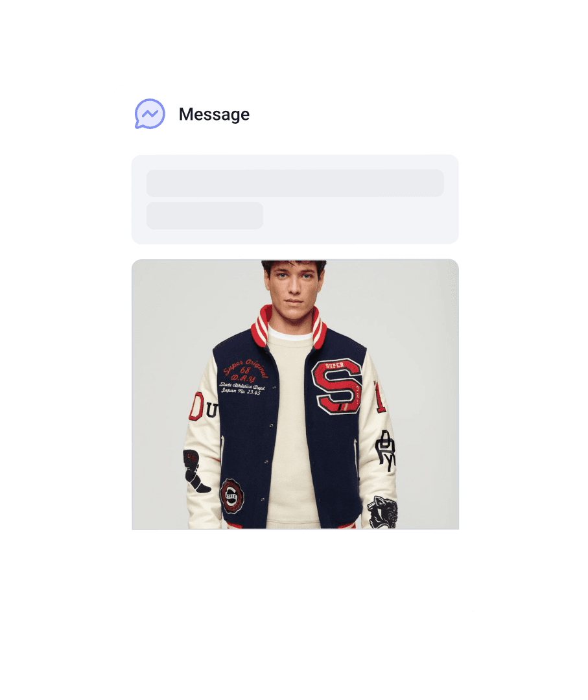Click the long placeholder line in message bubble

pos(295,183)
